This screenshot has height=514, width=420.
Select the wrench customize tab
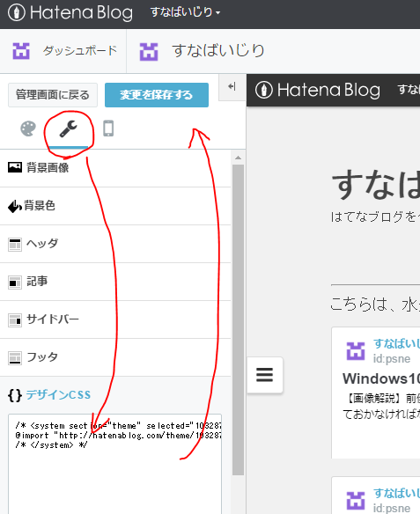[x=68, y=129]
